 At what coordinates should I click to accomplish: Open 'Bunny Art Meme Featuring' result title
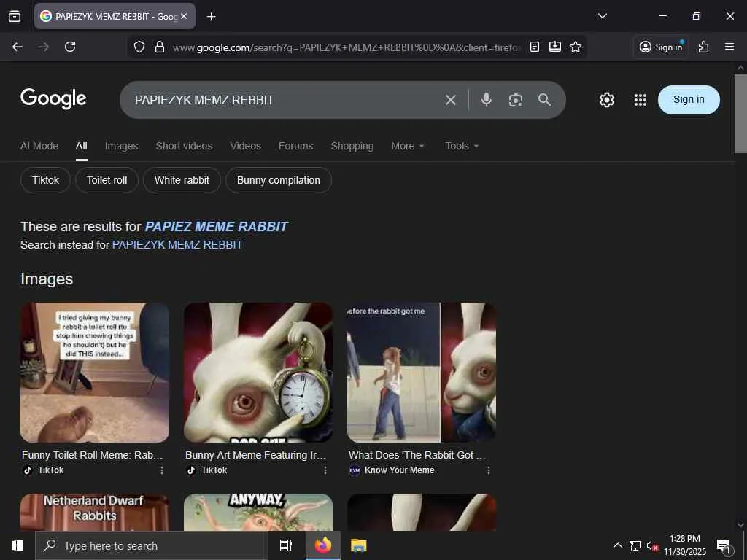256,455
